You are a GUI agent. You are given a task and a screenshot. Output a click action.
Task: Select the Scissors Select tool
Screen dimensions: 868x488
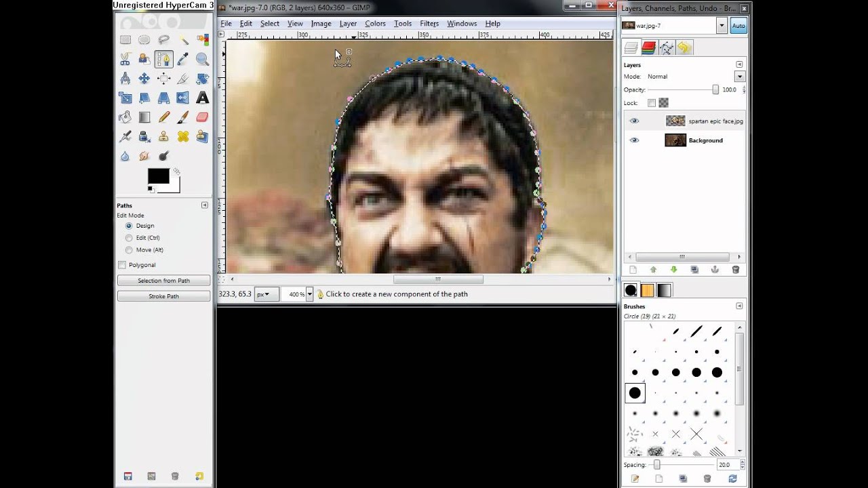[125, 60]
